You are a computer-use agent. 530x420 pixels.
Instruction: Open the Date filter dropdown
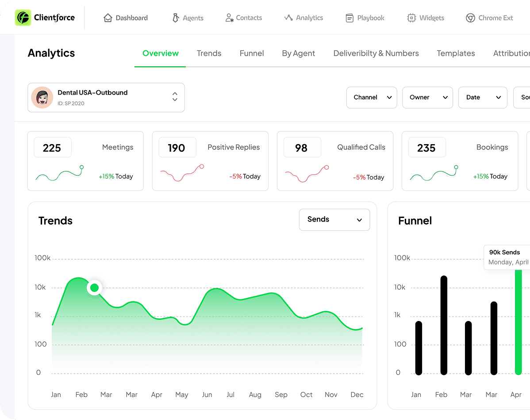[482, 97]
